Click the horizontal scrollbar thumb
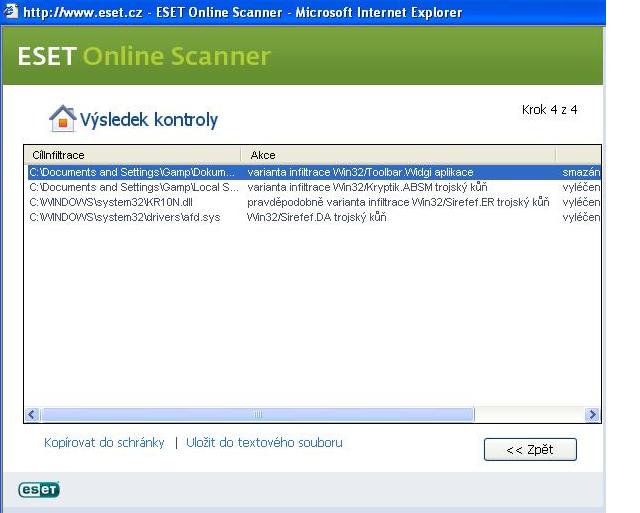The image size is (640, 513). (258, 415)
